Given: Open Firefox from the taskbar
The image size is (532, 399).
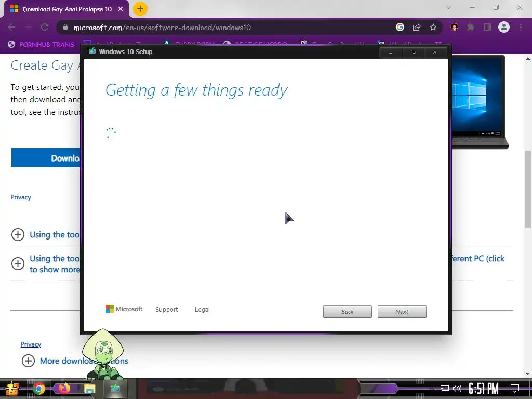Looking at the screenshot, I should [64, 389].
